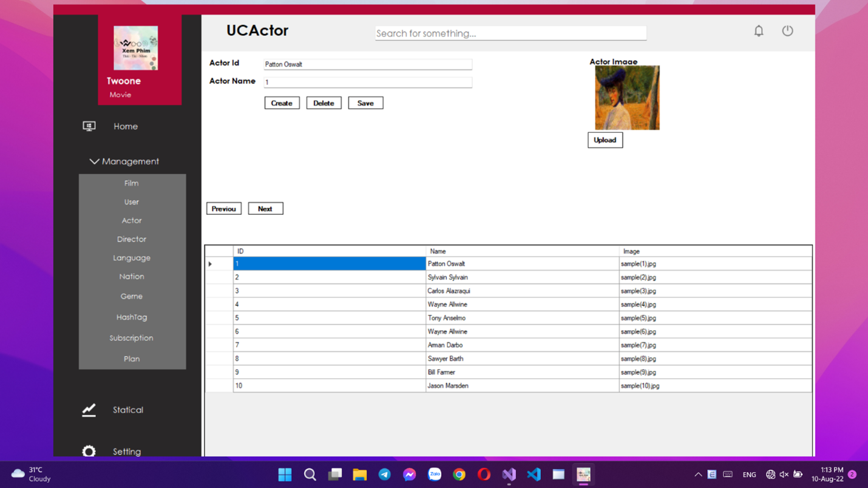868x488 pixels.
Task: Select the Sawyer Barth name cell
Action: [523, 359]
